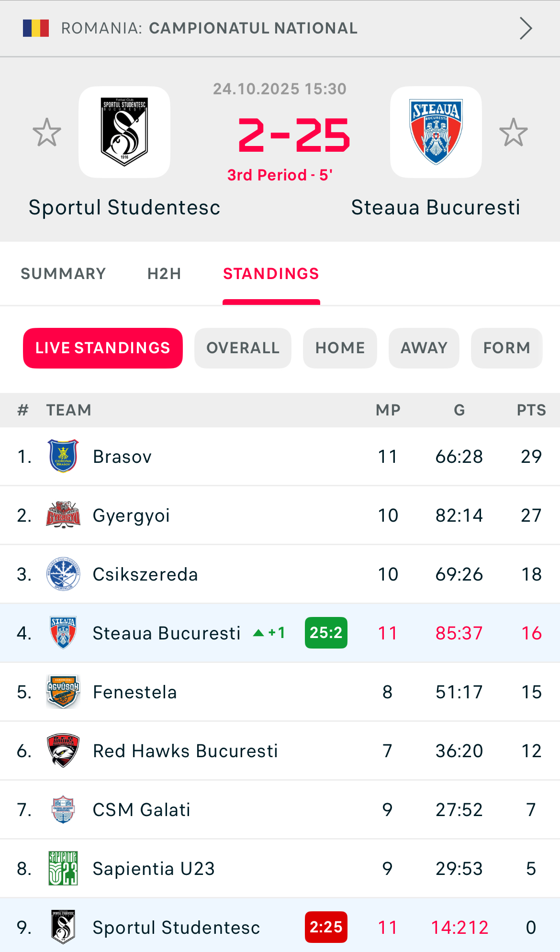560x952 pixels.
Task: Open Sportul Studentesc crest in the match header
Action: click(x=124, y=132)
